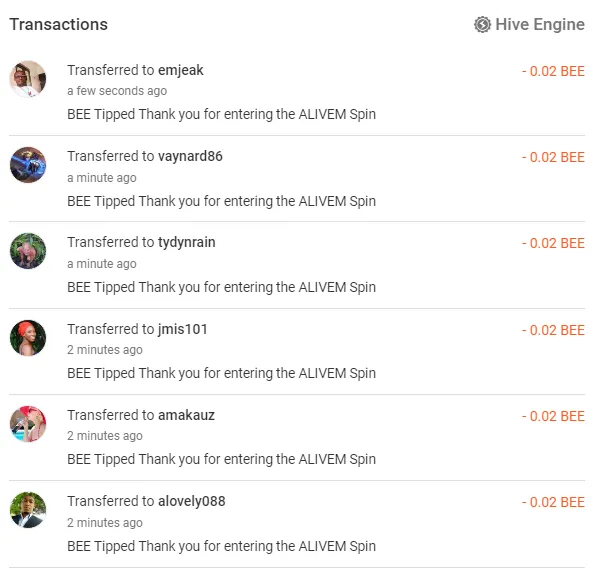Click the memo text under alovely088 transfer

tap(221, 546)
